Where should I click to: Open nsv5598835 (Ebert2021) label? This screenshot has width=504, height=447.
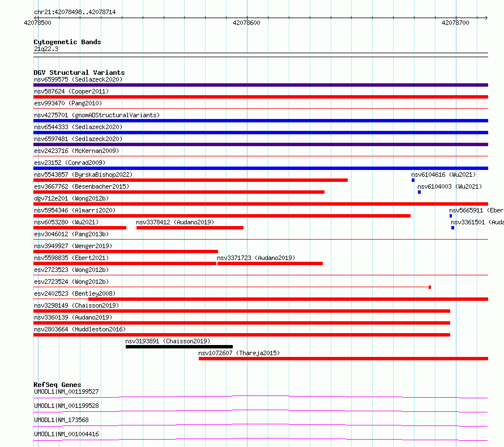(71, 258)
